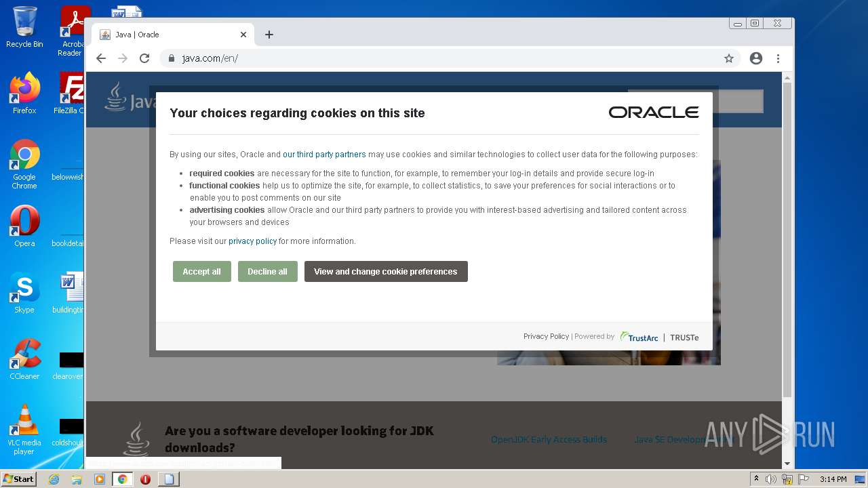The image size is (868, 488).
Task: Click the Java logo in page header
Action: pos(131,98)
